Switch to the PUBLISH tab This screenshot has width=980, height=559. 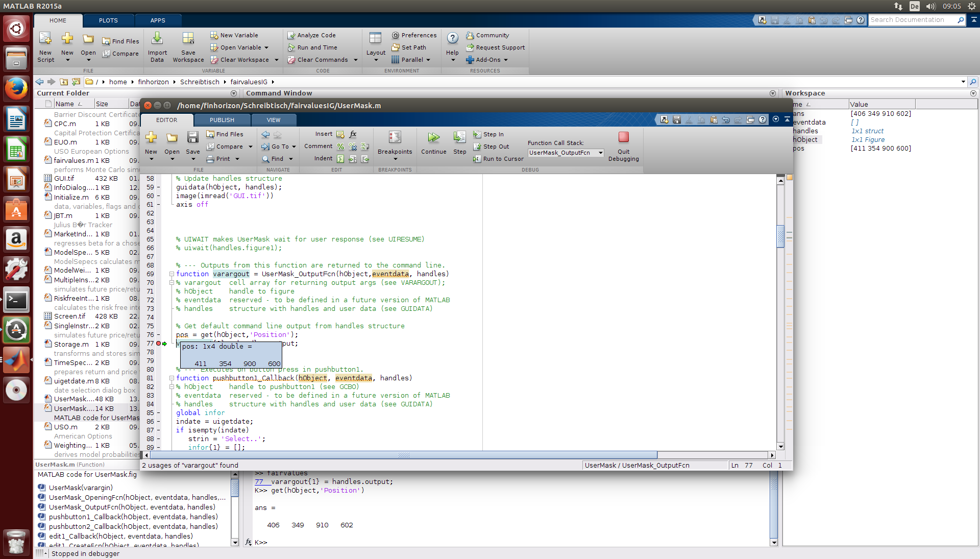pos(222,120)
